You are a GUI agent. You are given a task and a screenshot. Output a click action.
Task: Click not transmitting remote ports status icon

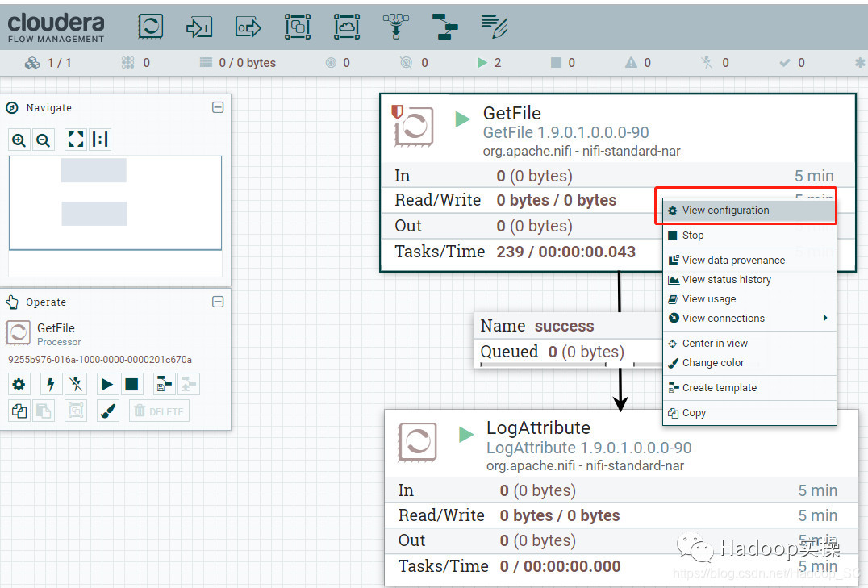(406, 63)
